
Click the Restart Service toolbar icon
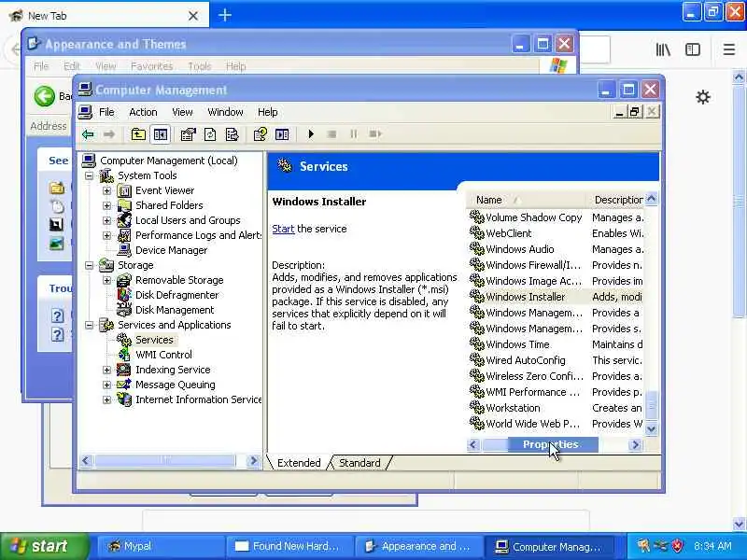[x=375, y=134]
